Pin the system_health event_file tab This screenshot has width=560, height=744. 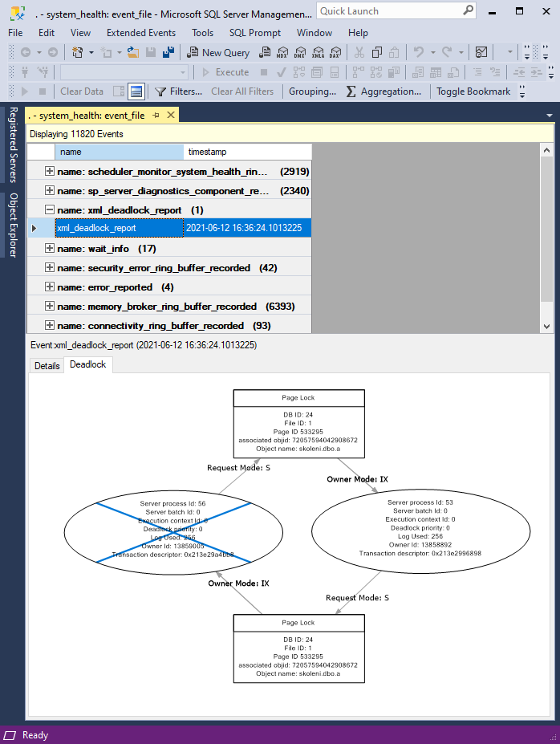point(156,116)
